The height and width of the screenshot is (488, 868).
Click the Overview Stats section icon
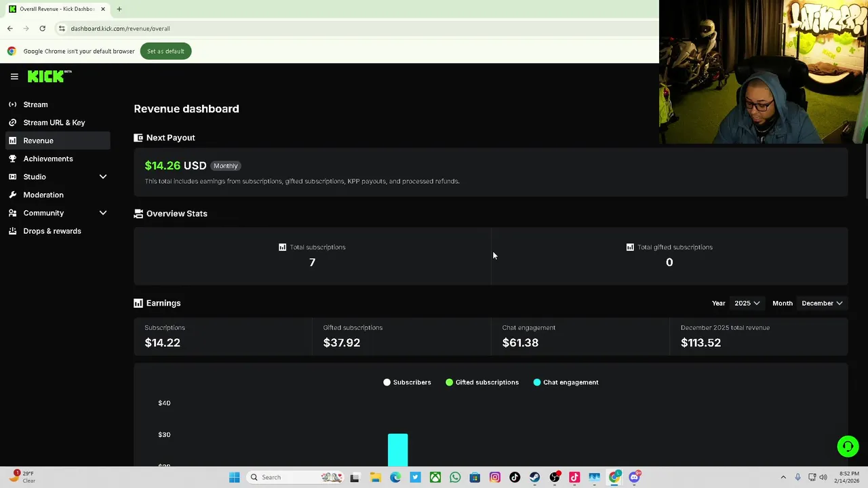[x=138, y=213]
